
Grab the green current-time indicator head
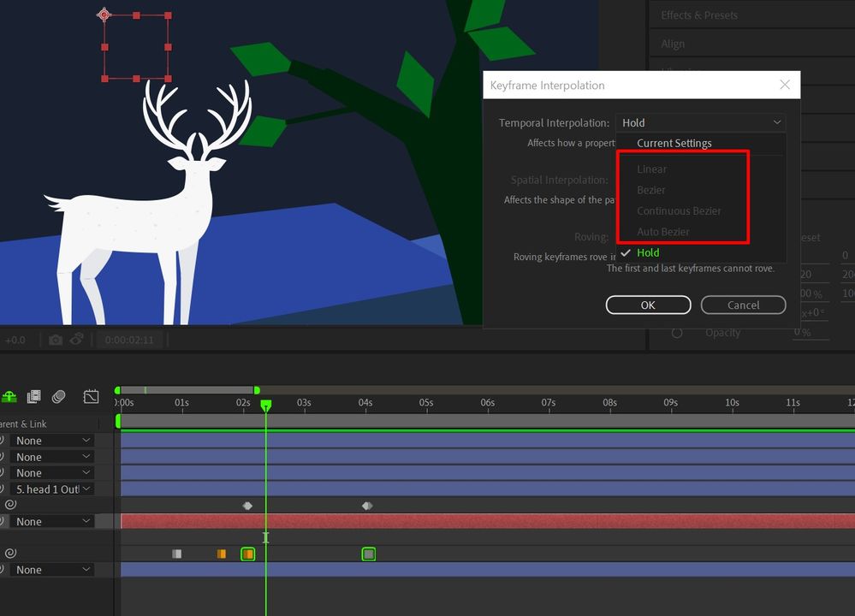[x=265, y=405]
